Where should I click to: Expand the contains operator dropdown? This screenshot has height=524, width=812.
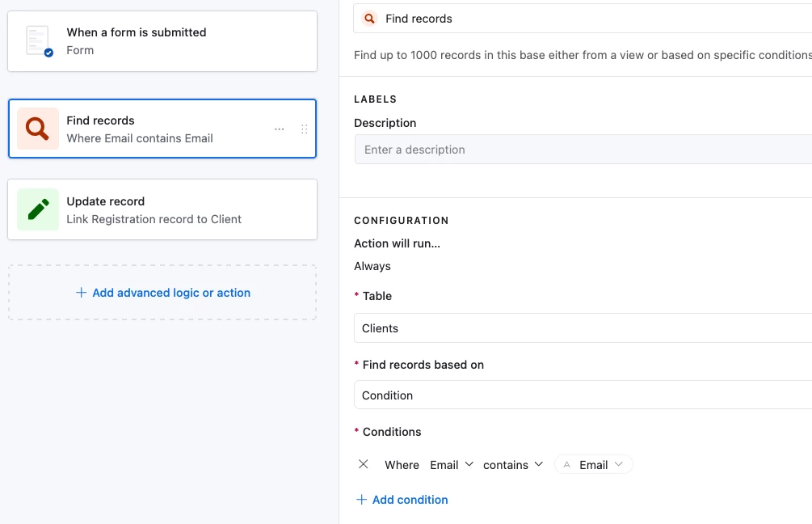(513, 465)
